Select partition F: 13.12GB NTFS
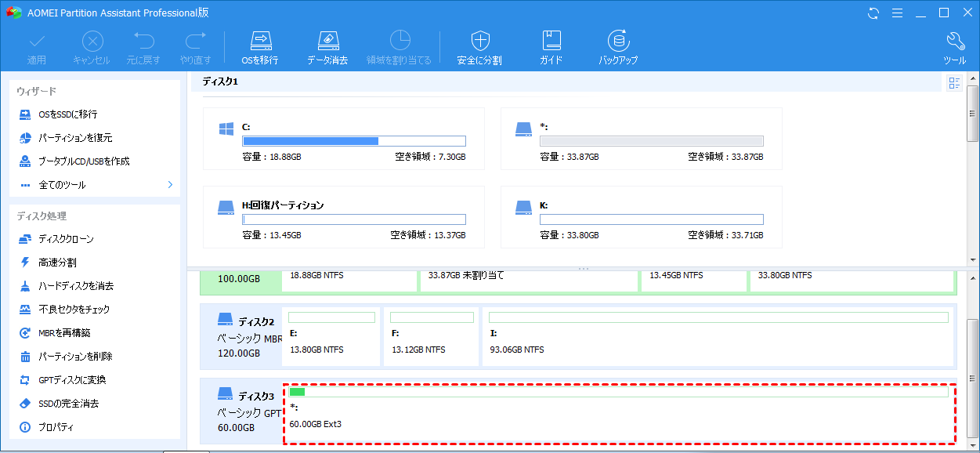Image resolution: width=980 pixels, height=453 pixels. [432, 336]
